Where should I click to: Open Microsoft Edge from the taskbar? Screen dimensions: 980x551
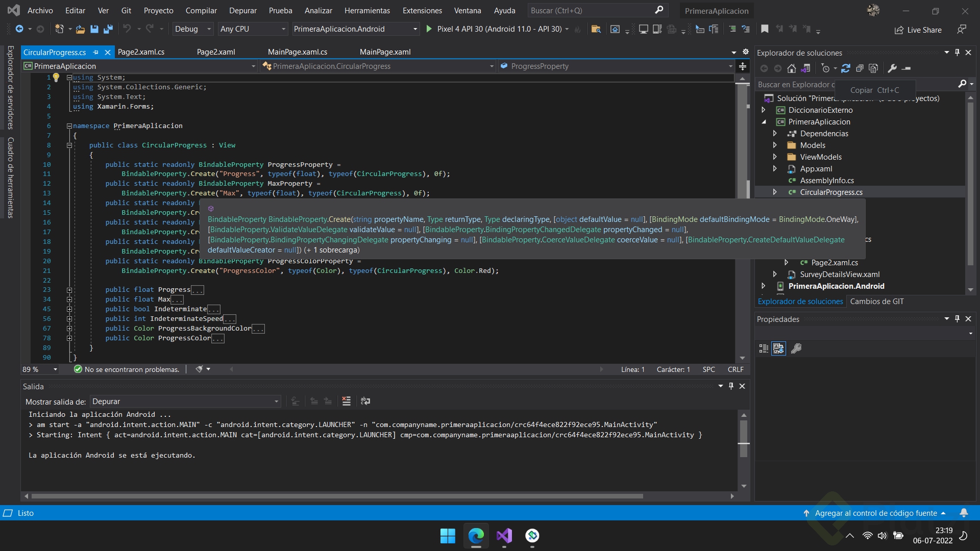tap(476, 536)
